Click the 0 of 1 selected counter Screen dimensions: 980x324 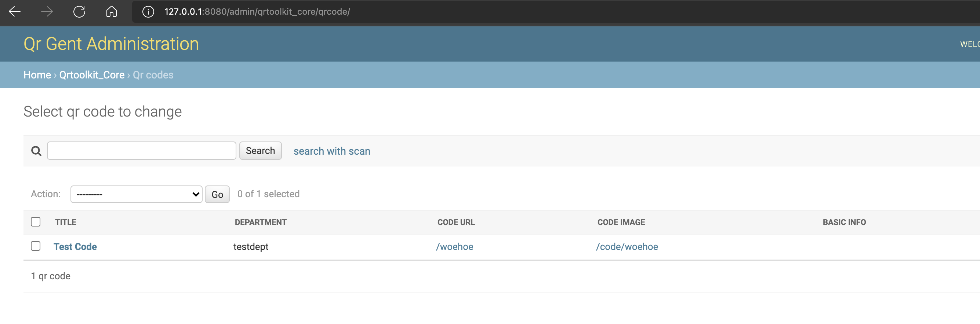pos(268,194)
